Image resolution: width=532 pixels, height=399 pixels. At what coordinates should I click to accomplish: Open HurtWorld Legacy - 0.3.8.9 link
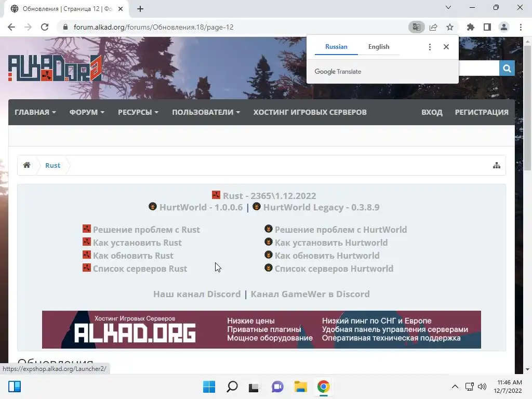[321, 207]
